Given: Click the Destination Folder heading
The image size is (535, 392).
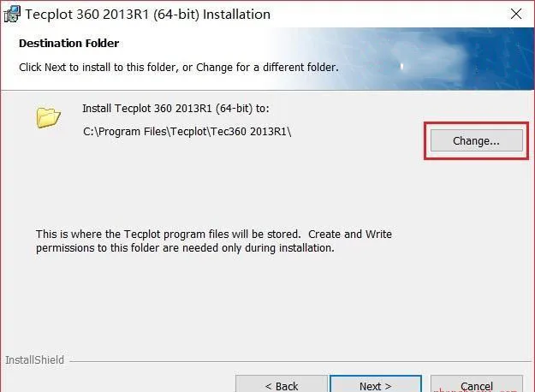Looking at the screenshot, I should pyautogui.click(x=69, y=44).
